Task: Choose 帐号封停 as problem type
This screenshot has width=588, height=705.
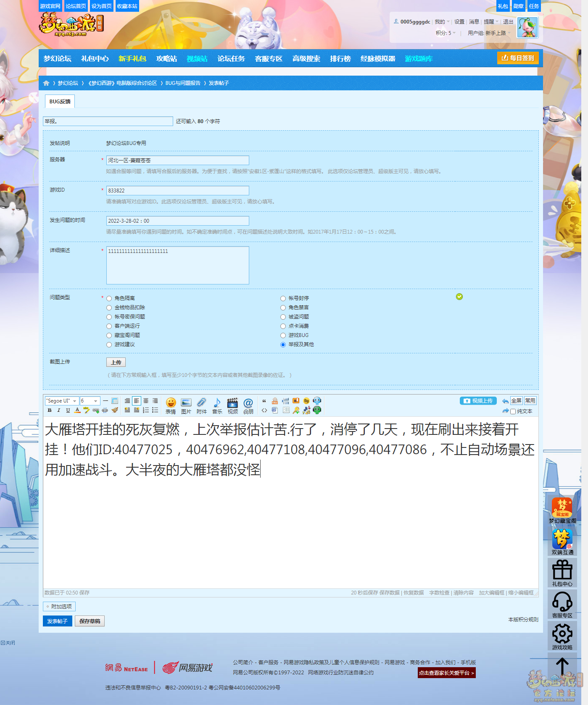Action: (283, 299)
